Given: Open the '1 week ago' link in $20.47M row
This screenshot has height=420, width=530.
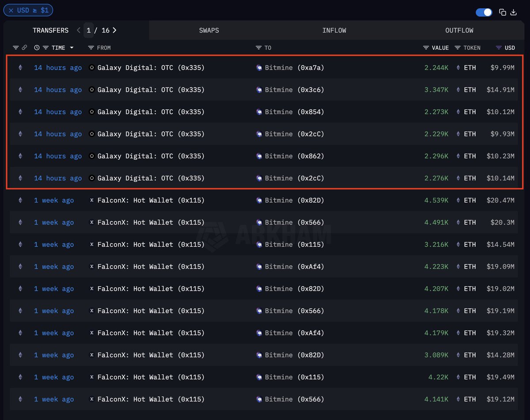Looking at the screenshot, I should coord(54,200).
